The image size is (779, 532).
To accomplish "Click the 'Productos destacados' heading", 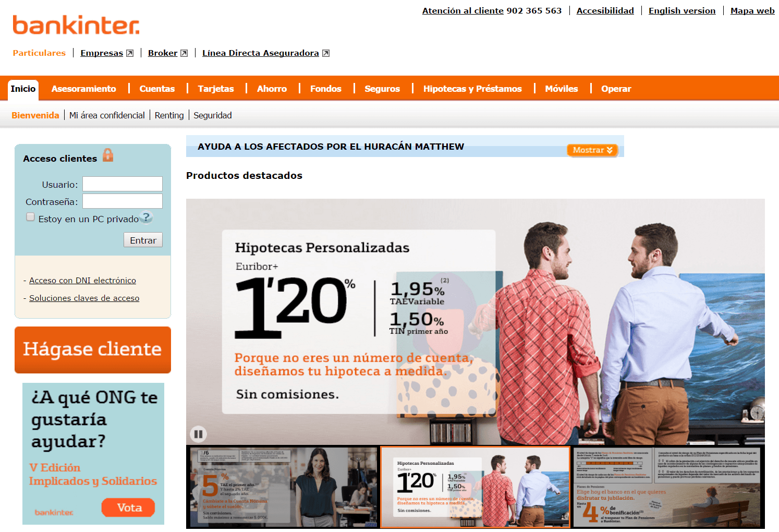I will [x=244, y=176].
